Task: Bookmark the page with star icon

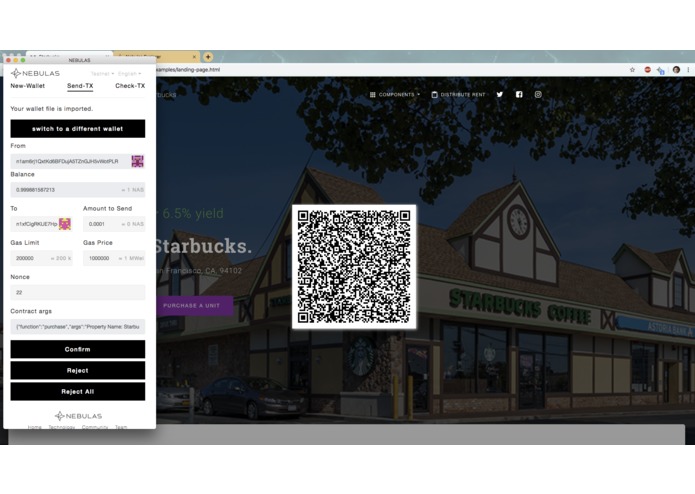Action: tap(633, 70)
